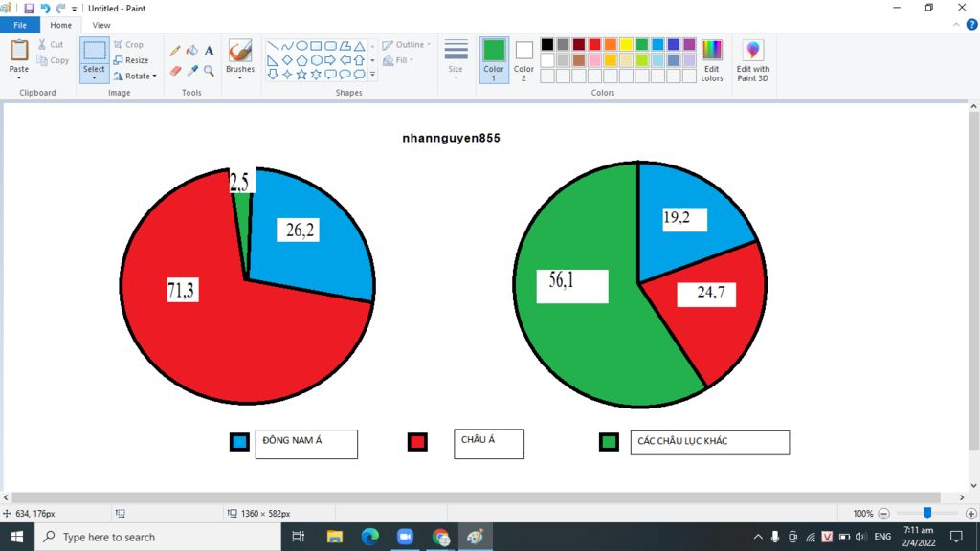Select the Pencil tool
The image size is (980, 551).
175,52
